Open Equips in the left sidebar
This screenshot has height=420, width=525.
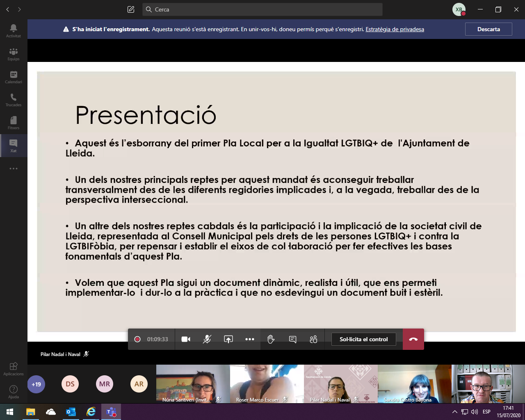pos(14,54)
